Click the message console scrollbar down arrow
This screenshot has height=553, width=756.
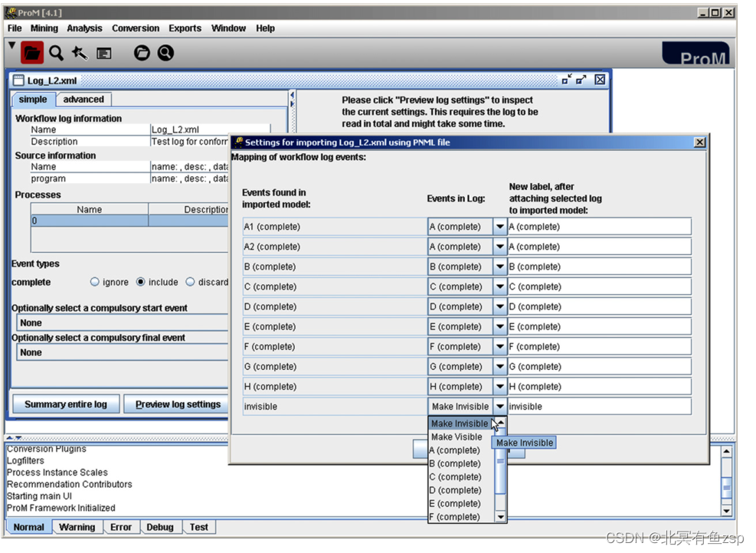pyautogui.click(x=727, y=510)
